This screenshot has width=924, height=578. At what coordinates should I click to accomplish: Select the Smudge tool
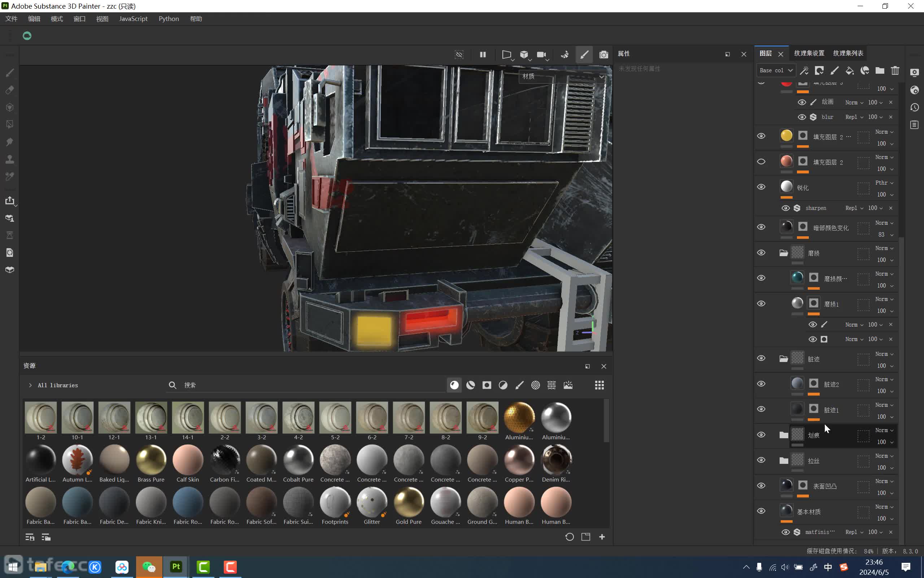pos(10,142)
